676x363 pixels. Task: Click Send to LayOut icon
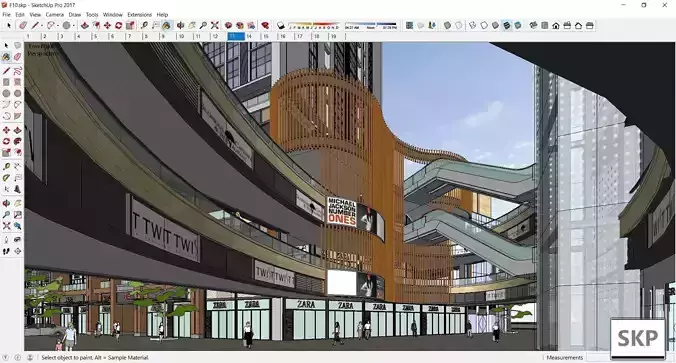[251, 25]
